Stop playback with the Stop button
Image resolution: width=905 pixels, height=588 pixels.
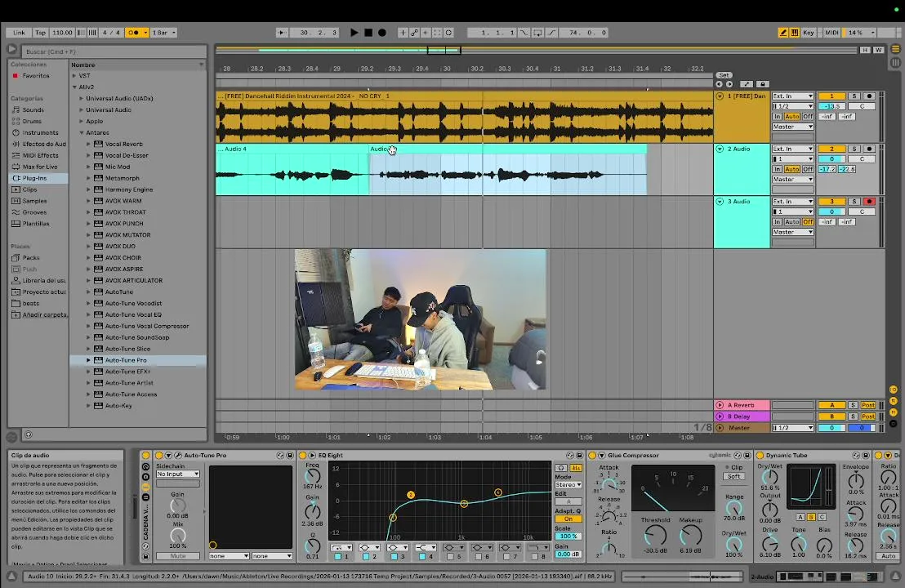click(x=368, y=33)
